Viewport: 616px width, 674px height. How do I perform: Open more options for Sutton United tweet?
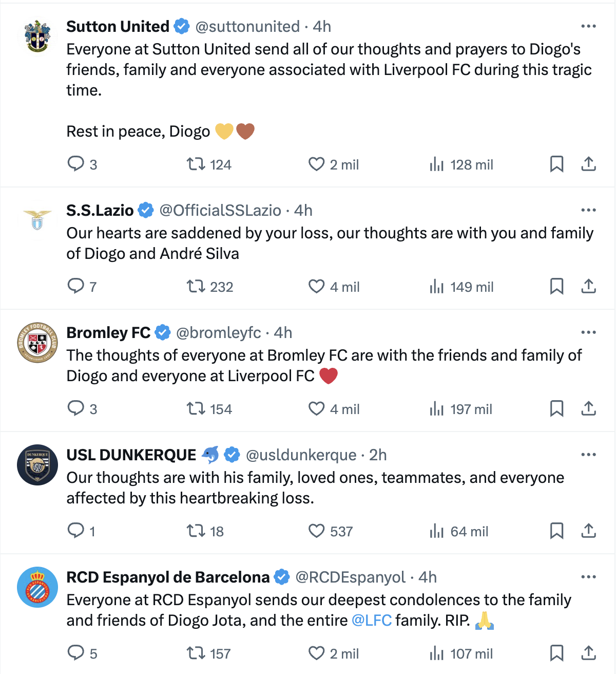point(589,26)
